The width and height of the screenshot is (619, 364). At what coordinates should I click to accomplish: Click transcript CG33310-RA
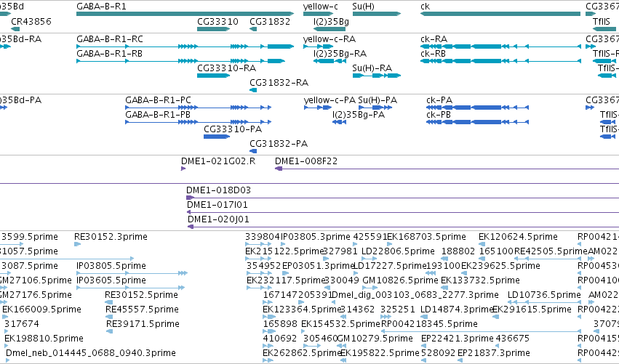pyautogui.click(x=214, y=76)
